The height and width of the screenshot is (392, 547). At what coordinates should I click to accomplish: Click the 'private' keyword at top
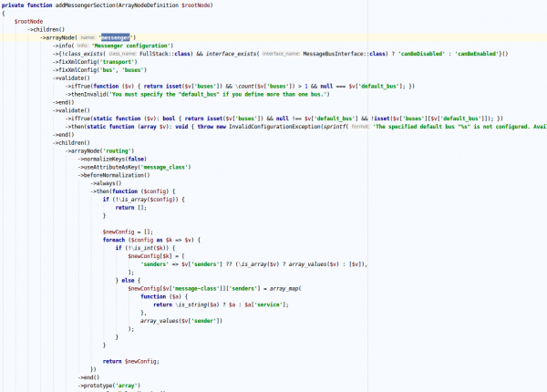coord(15,5)
